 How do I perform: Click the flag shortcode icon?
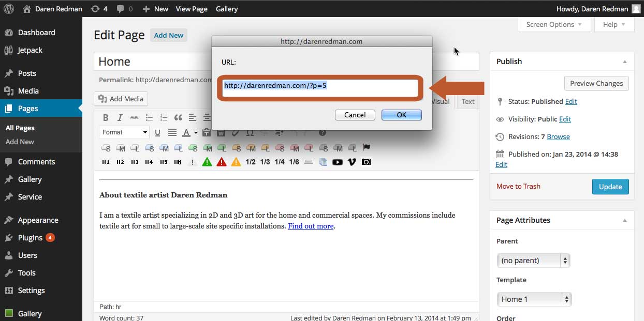pos(367,147)
